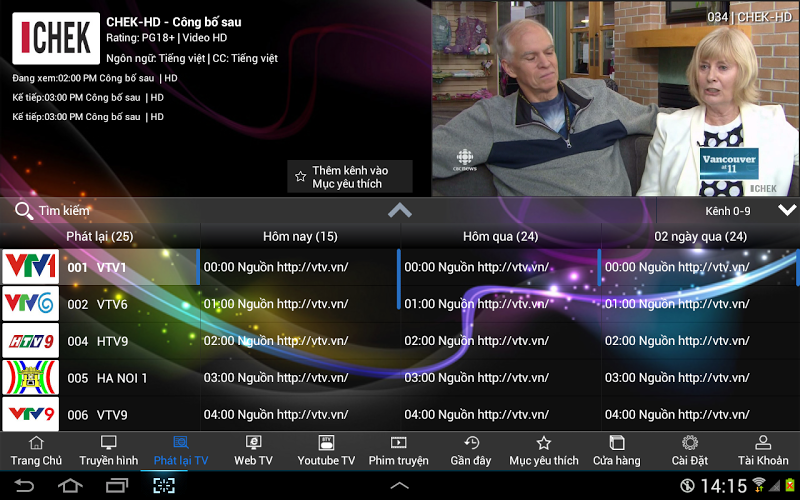Click the VTV6 channel logo
The width and height of the screenshot is (800, 500).
[31, 304]
